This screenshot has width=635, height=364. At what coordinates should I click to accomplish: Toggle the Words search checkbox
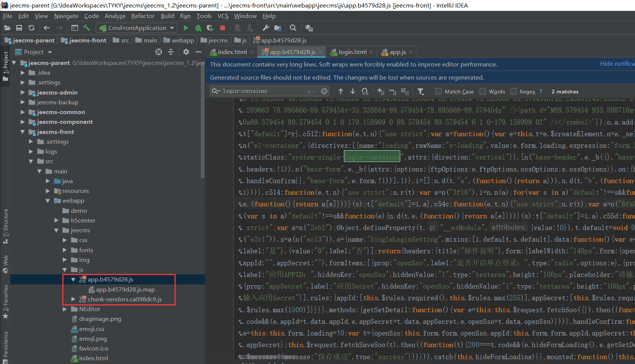tap(483, 91)
